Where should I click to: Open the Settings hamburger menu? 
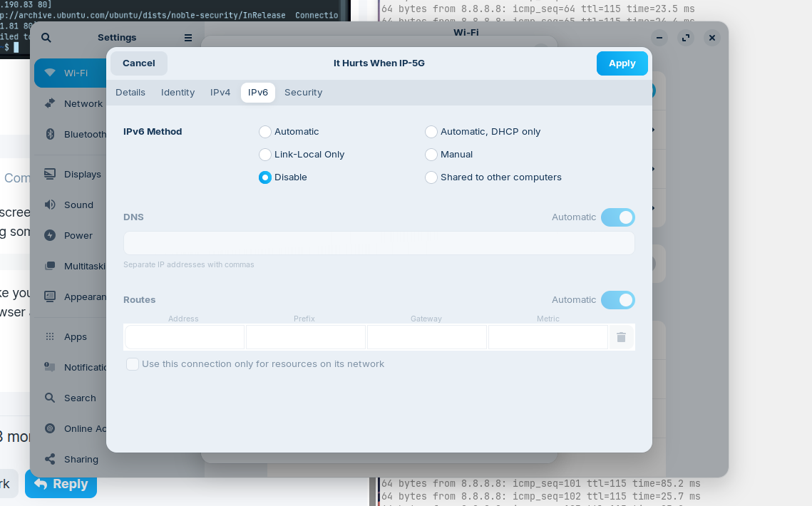(x=188, y=38)
